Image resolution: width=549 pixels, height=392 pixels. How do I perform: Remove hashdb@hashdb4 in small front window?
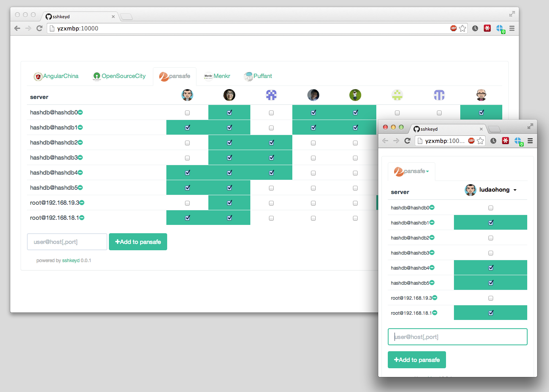click(432, 268)
